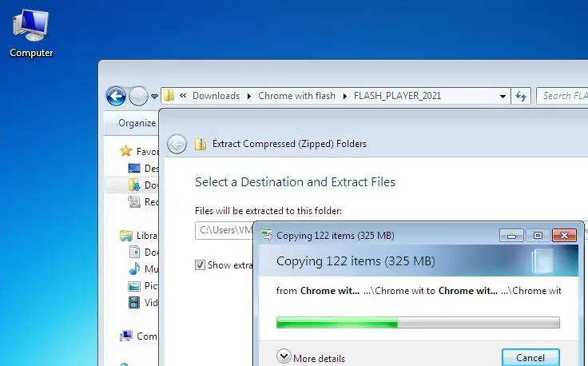This screenshot has height=366, width=588.
Task: Click the Explorer search field
Action: pyautogui.click(x=562, y=96)
